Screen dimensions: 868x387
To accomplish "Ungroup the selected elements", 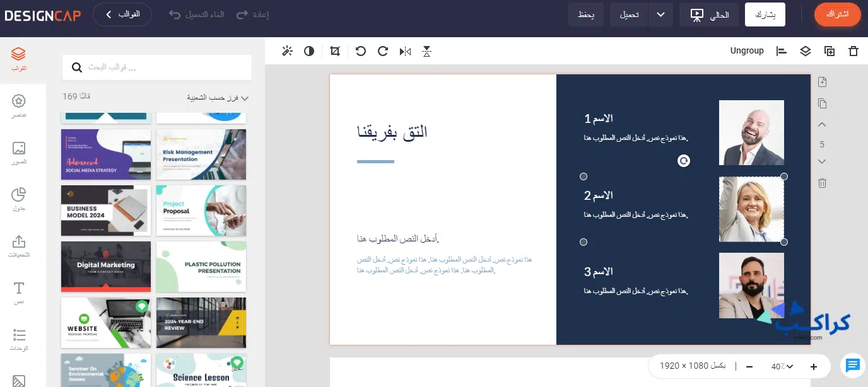I will 747,51.
